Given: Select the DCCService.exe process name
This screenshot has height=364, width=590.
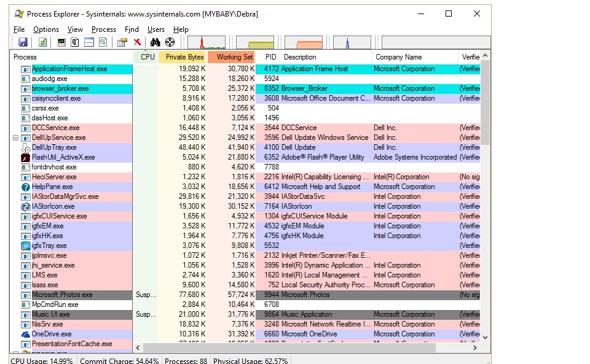Looking at the screenshot, I should coord(56,128).
